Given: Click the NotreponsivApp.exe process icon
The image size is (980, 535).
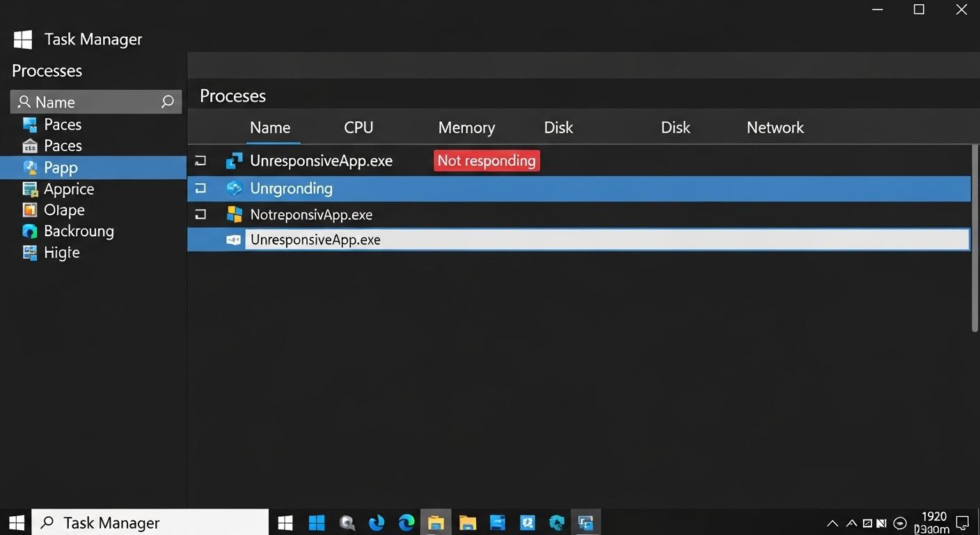Looking at the screenshot, I should [233, 214].
